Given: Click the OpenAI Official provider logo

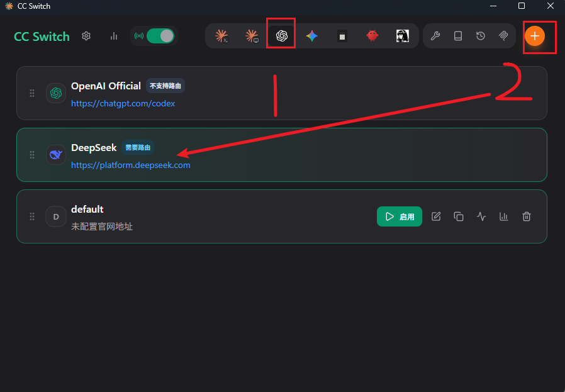Looking at the screenshot, I should [56, 93].
